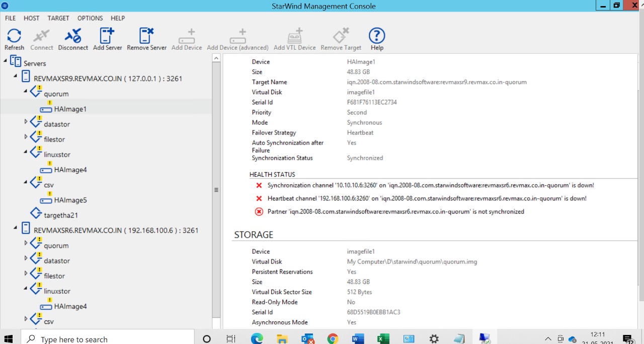Click the Windows taskbar search box
This screenshot has height=344, width=644.
[x=107, y=339]
